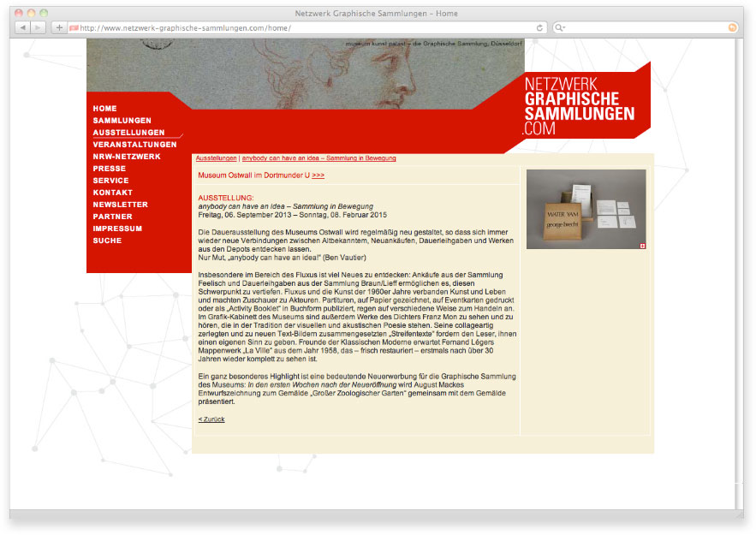Click the Ausstellungen breadcrumb link
Image resolution: width=756 pixels, height=535 pixels.
[216, 158]
